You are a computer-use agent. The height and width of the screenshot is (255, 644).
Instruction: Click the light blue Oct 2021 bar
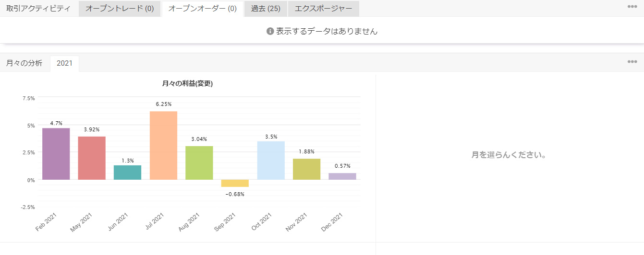tap(271, 161)
